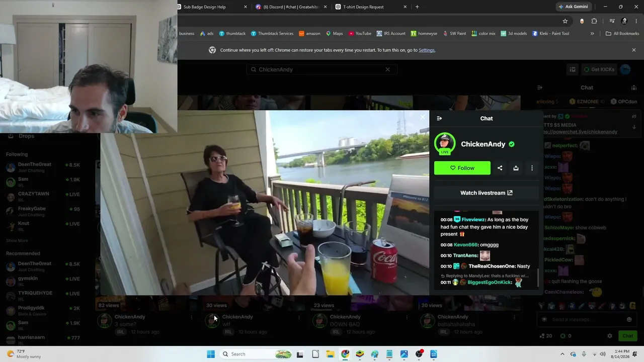Open the 3d models bookmark
Viewport: 644px width, 362px height.
pyautogui.click(x=514, y=34)
